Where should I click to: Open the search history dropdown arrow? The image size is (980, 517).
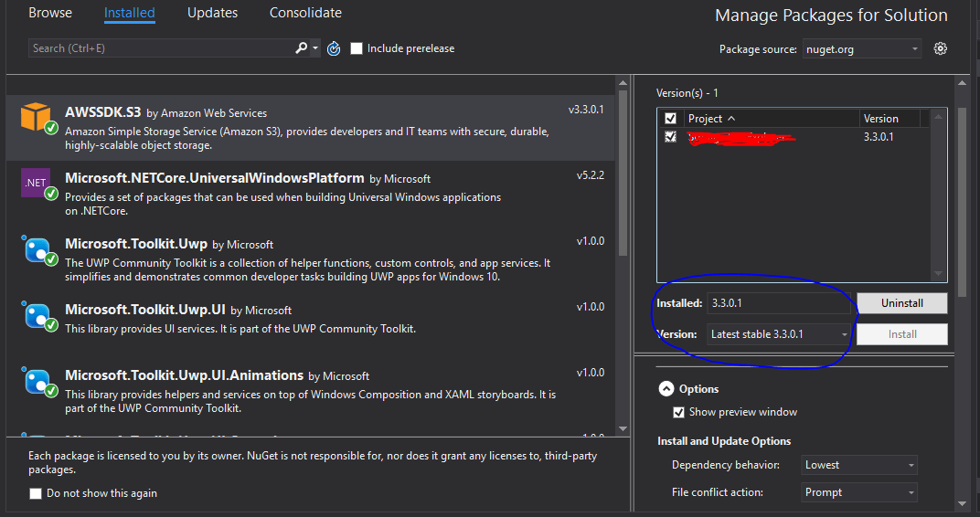pyautogui.click(x=315, y=48)
